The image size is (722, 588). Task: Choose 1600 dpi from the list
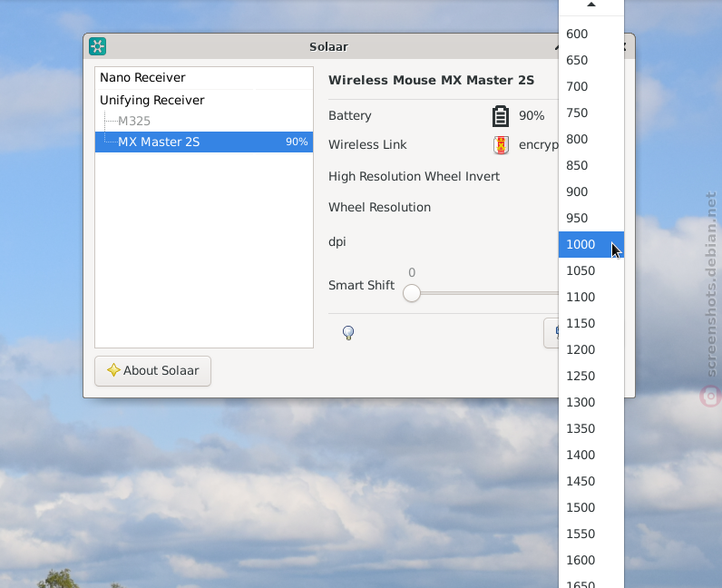pos(591,560)
